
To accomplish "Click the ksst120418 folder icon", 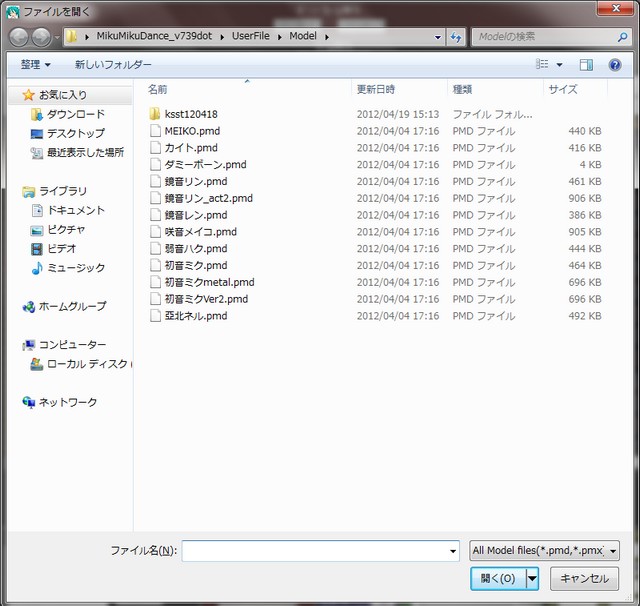I will (x=155, y=114).
